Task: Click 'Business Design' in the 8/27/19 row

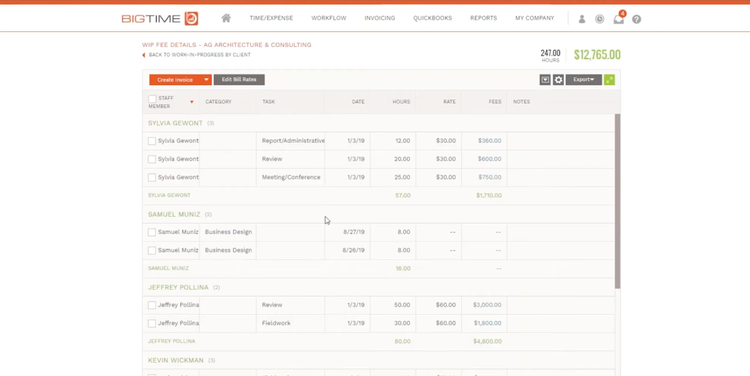Action: point(228,232)
